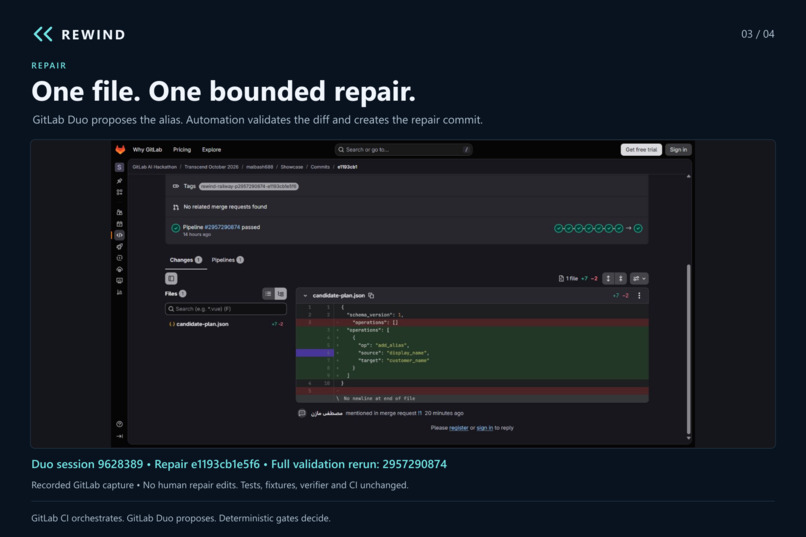Viewport: 806px width, 537px height.
Task: Open the Pricing menu item
Action: click(182, 150)
